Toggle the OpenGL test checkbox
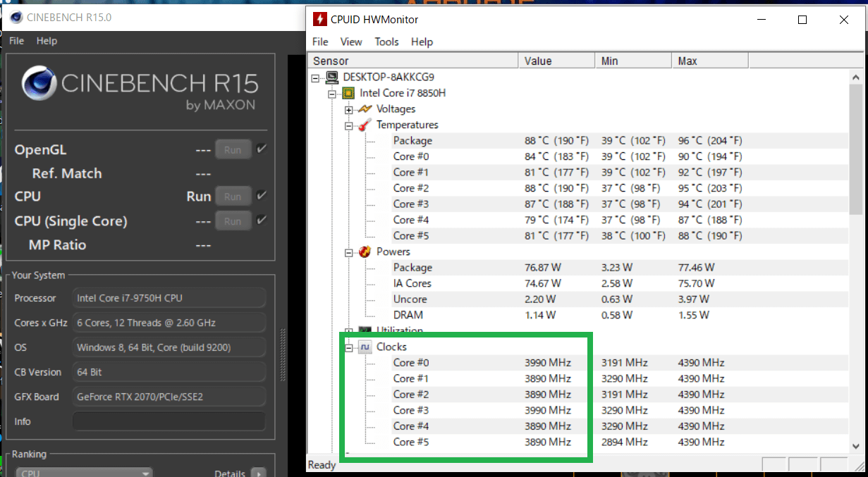The image size is (868, 477). (x=262, y=149)
